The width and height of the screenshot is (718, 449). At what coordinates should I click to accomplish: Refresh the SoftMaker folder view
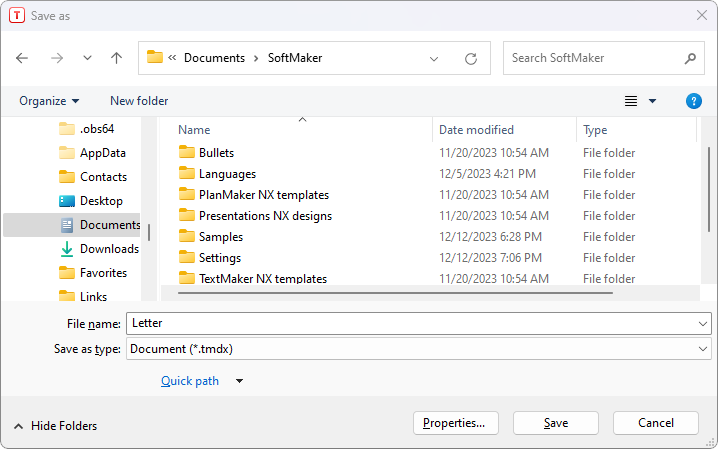pyautogui.click(x=471, y=59)
